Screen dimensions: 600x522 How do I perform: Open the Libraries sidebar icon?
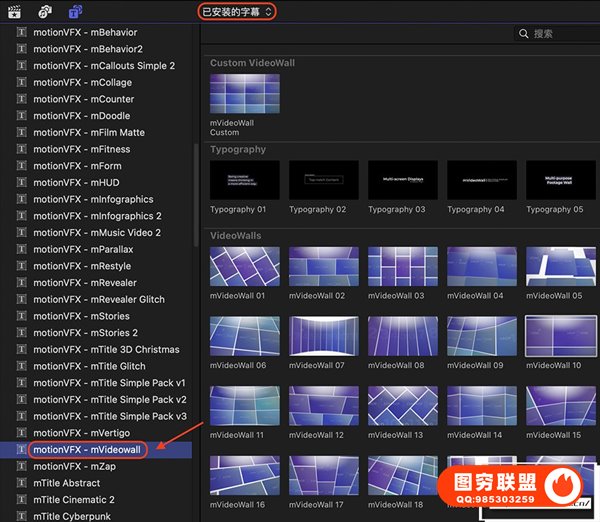(x=14, y=11)
